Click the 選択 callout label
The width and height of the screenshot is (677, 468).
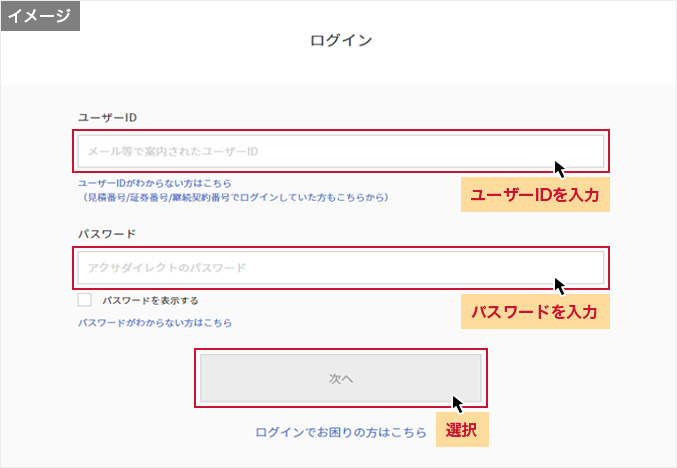pyautogui.click(x=462, y=431)
